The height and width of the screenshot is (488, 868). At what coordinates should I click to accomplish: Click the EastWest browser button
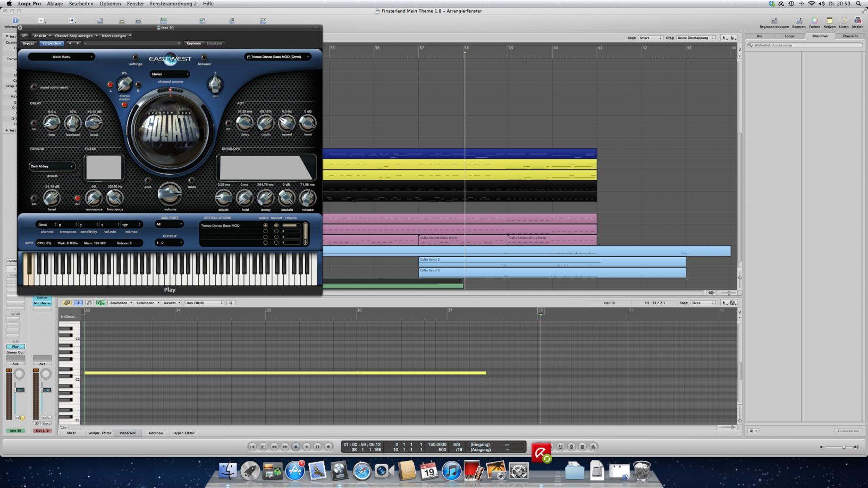pyautogui.click(x=204, y=57)
